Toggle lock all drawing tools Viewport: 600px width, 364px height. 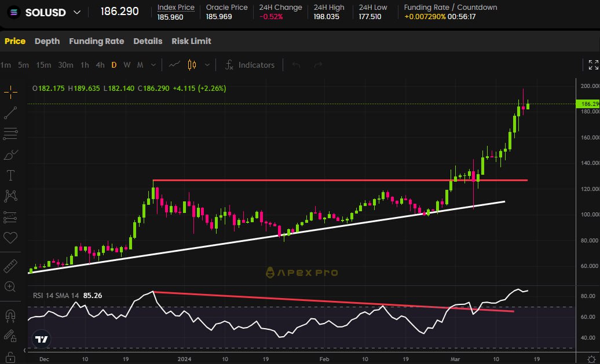tap(10, 357)
